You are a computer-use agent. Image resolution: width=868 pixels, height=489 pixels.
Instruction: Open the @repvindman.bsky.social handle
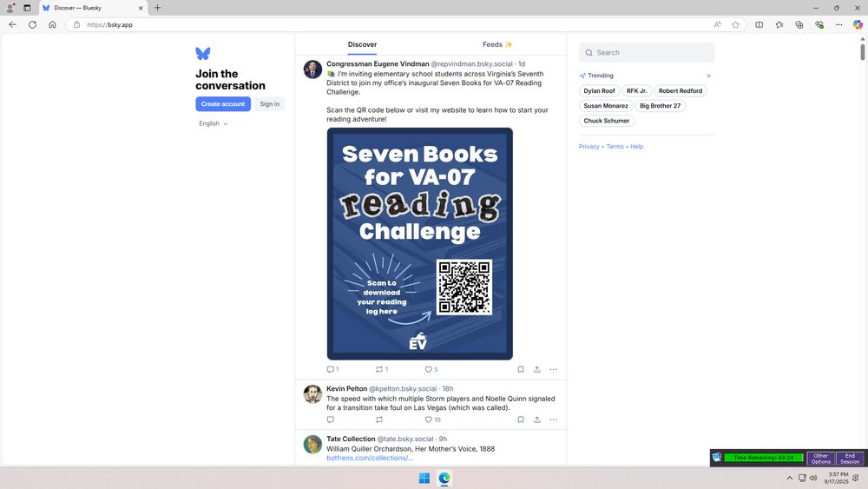point(471,64)
